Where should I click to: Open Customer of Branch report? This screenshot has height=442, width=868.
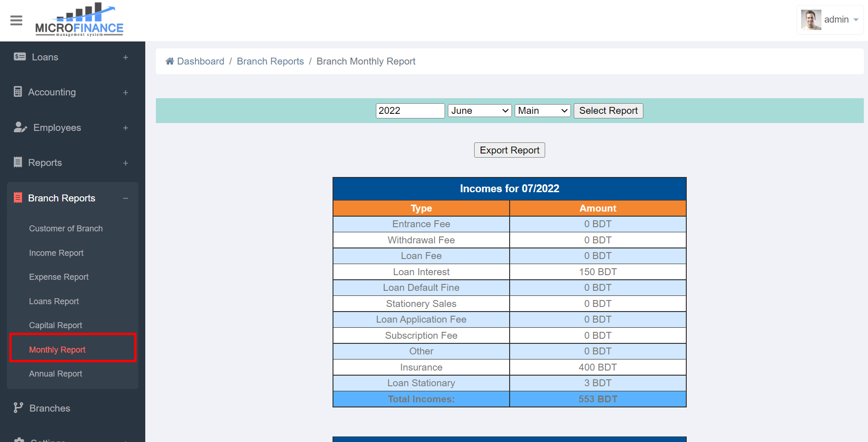click(66, 229)
